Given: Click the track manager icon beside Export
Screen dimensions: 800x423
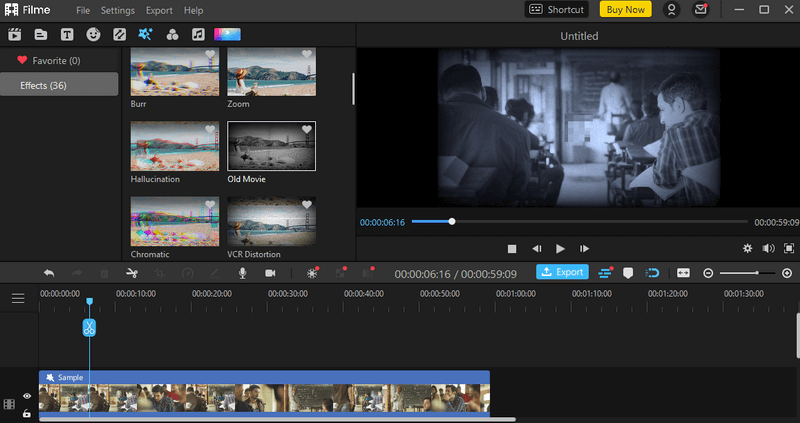Looking at the screenshot, I should (605, 273).
